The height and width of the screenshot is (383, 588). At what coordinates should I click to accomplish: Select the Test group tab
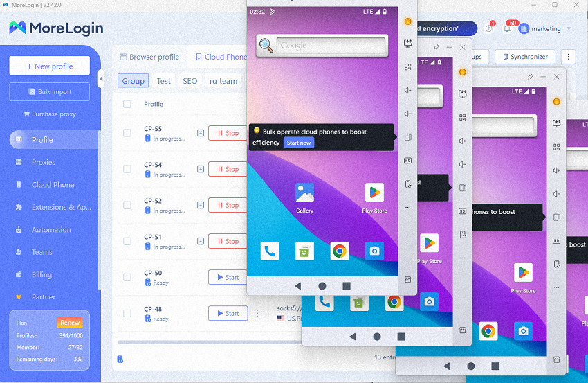(x=163, y=81)
